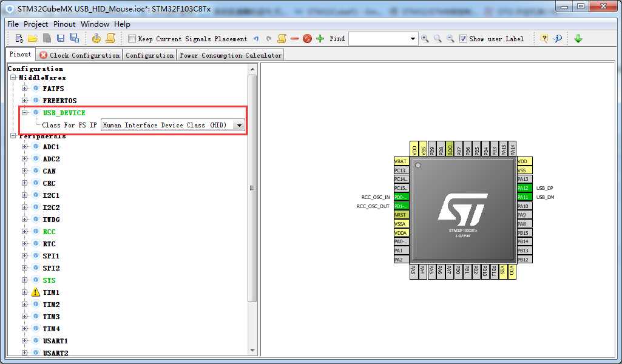Select CAN in the peripherals tree
The image size is (622, 364).
pos(49,171)
